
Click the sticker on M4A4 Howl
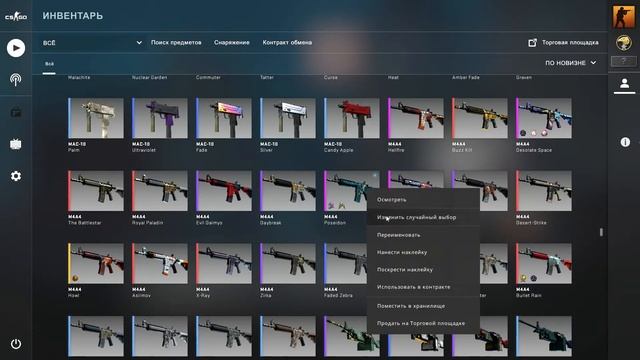tap(75, 278)
